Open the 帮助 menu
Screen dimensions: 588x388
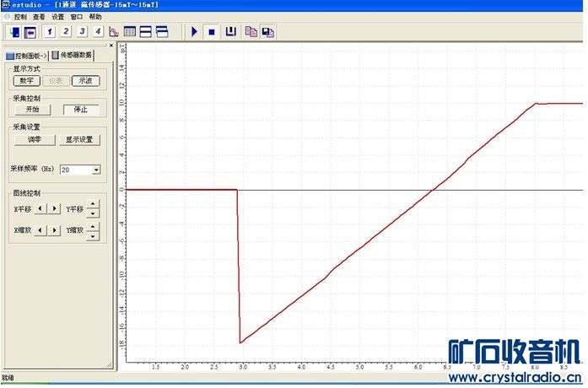coord(95,17)
